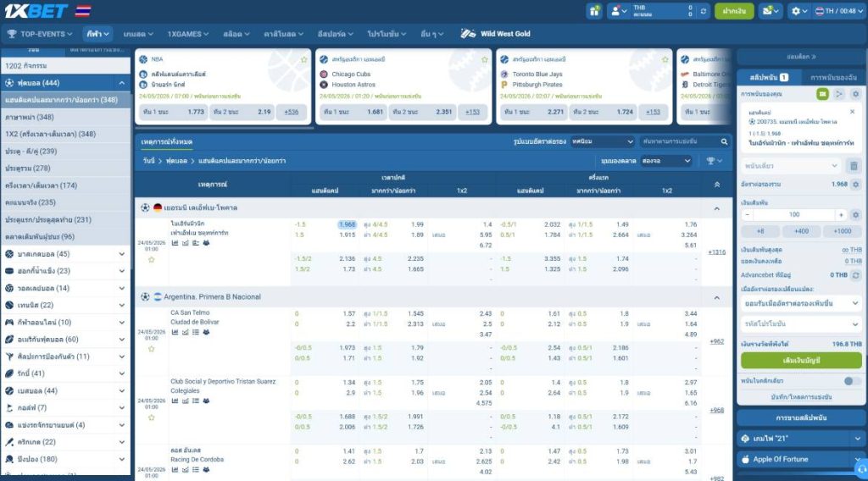Image resolution: width=868 pixels, height=481 pixels.
Task: Select highlighted odds 1.968 for Bayern handicap
Action: (347, 224)
